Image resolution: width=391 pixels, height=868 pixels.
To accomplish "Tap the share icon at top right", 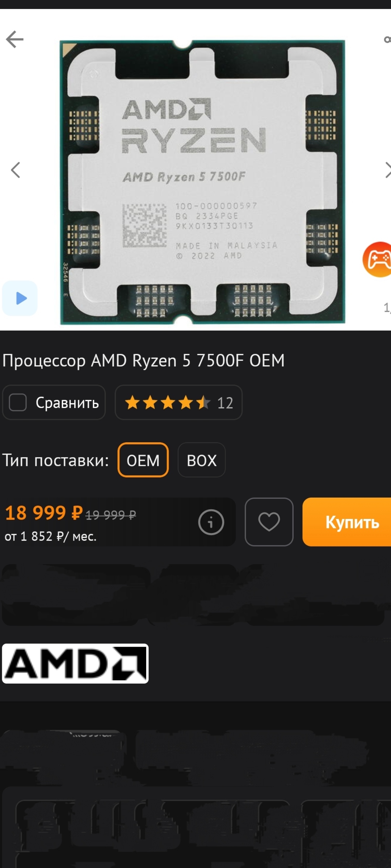I will 387,39.
